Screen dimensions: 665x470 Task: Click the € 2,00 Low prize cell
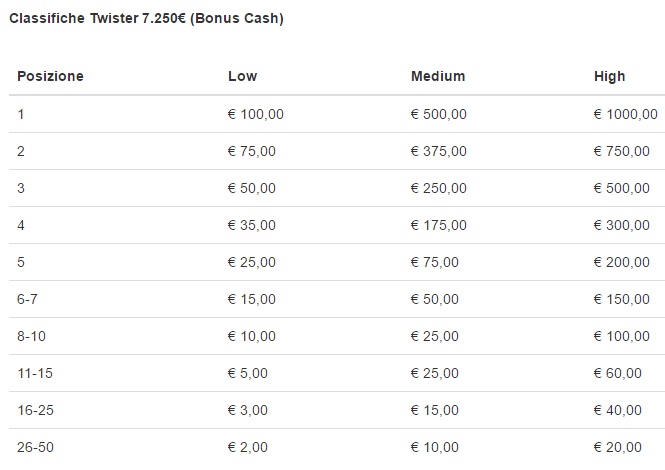pyautogui.click(x=248, y=447)
